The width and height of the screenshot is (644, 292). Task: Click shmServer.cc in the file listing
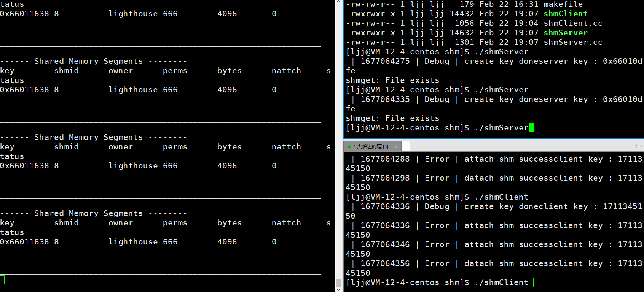[573, 42]
